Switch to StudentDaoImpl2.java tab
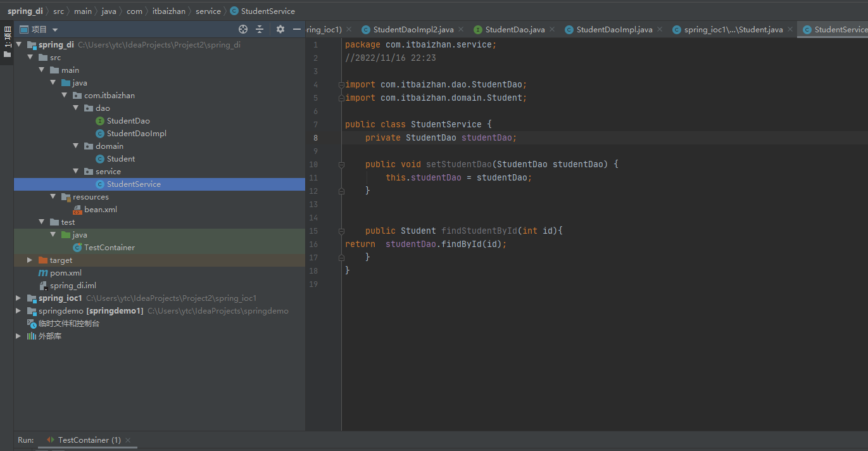The width and height of the screenshot is (868, 451). coord(413,29)
